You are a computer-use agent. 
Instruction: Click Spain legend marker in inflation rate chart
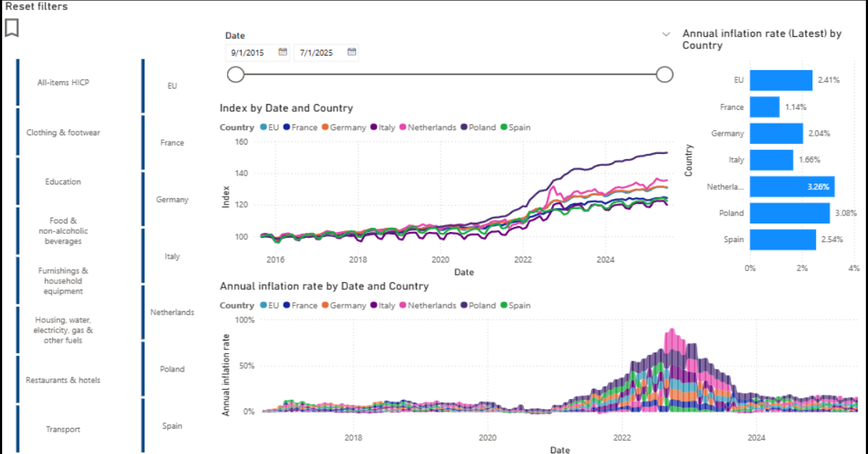click(503, 305)
